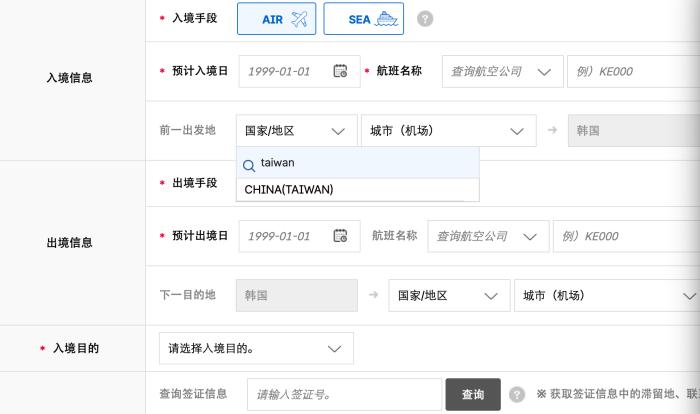This screenshot has height=414, width=700.
Task: Click the help icon next to the visa query button
Action: coord(517,395)
